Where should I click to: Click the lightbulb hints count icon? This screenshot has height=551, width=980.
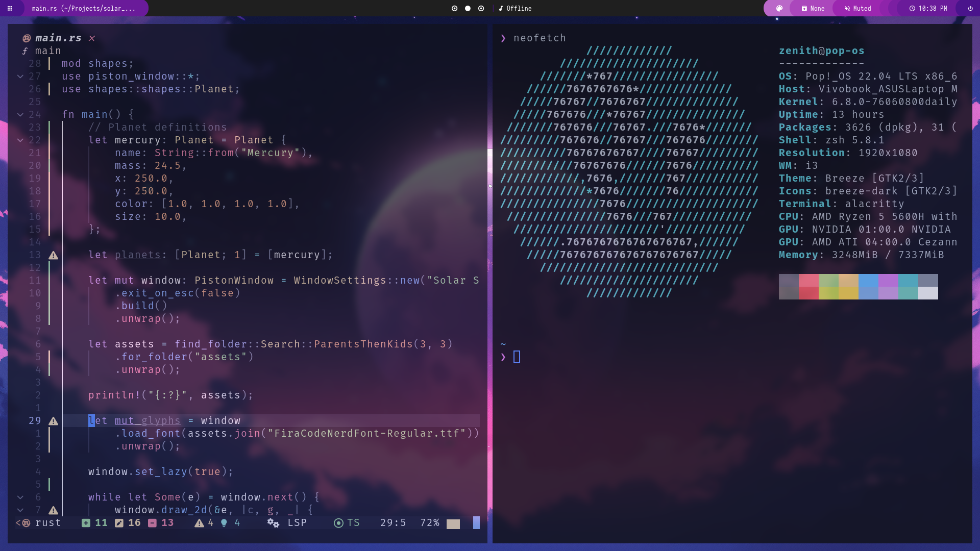click(224, 523)
